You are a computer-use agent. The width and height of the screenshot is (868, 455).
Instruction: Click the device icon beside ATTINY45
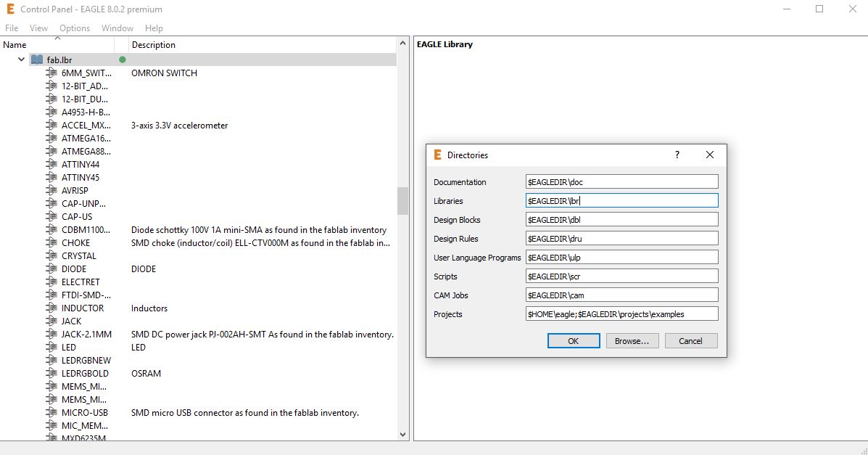(x=51, y=177)
